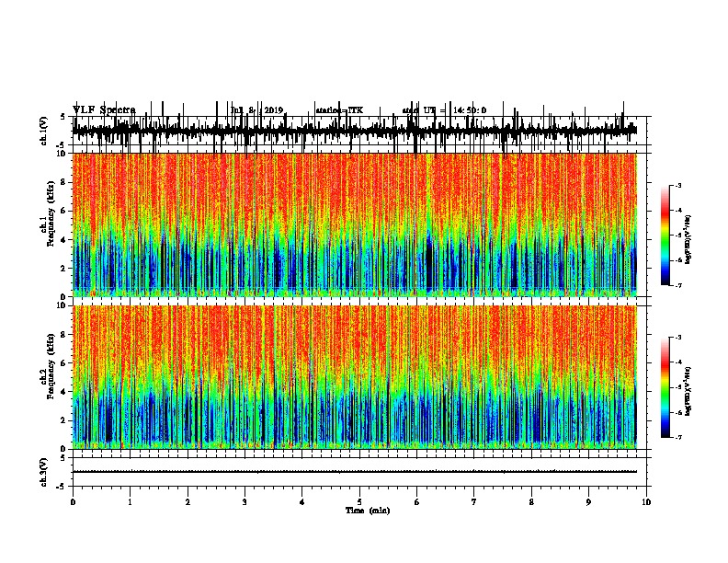Select the ch.2 colorbar "log(PSD)" unit label

688,391
